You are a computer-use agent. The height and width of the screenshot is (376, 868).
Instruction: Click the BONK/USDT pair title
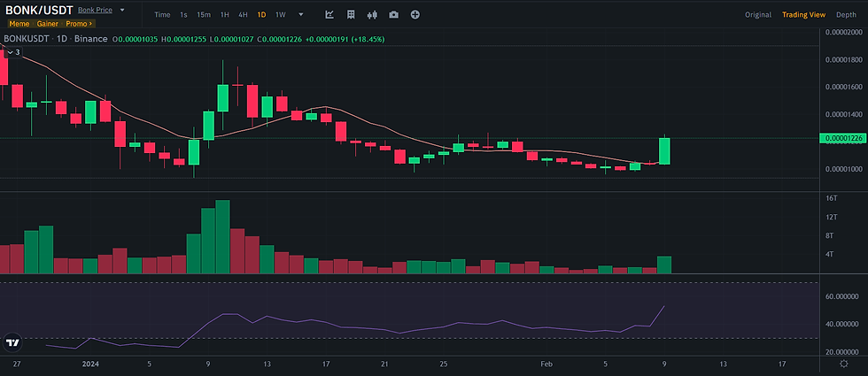pyautogui.click(x=39, y=10)
